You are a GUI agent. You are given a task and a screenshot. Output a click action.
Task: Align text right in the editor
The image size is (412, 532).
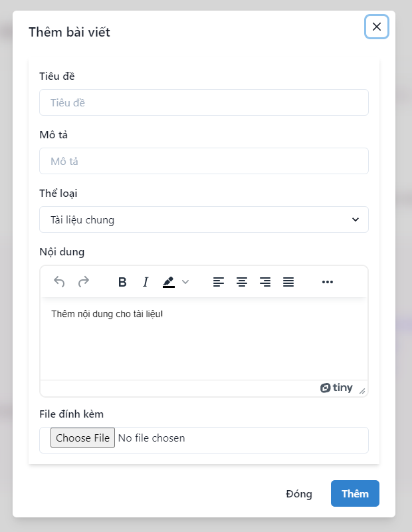point(265,282)
